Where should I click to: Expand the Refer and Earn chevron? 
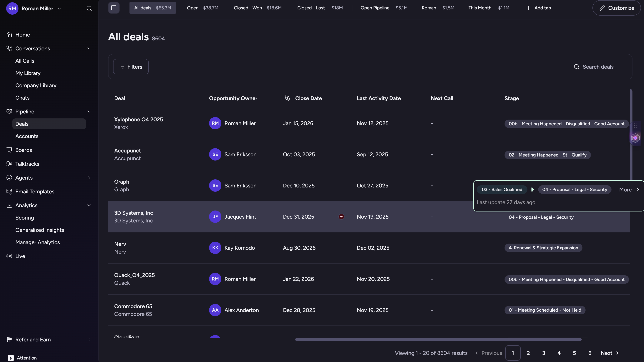[x=89, y=340]
